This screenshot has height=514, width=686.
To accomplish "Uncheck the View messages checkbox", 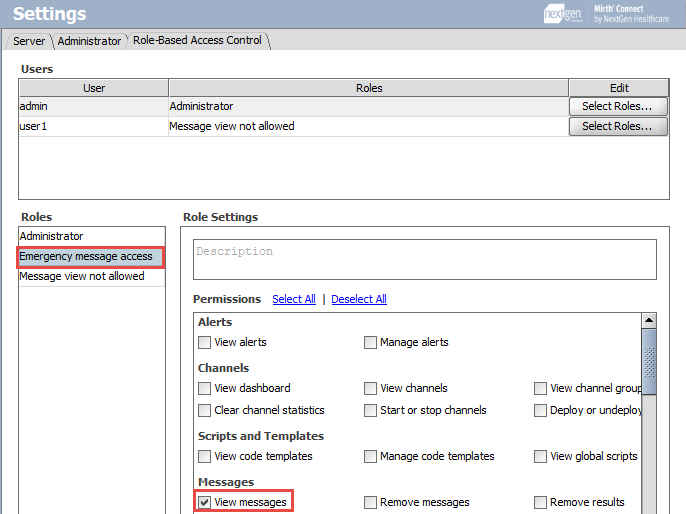I will (205, 502).
